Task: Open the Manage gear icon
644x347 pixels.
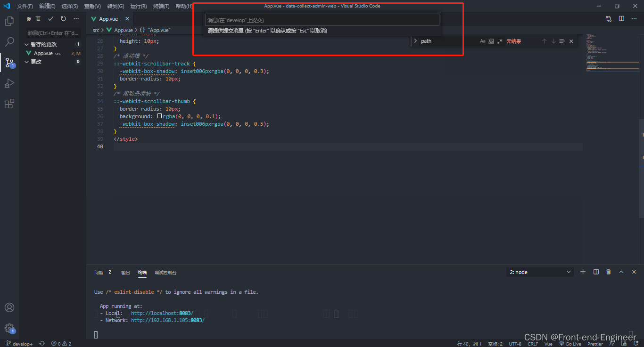Action: tap(9, 329)
